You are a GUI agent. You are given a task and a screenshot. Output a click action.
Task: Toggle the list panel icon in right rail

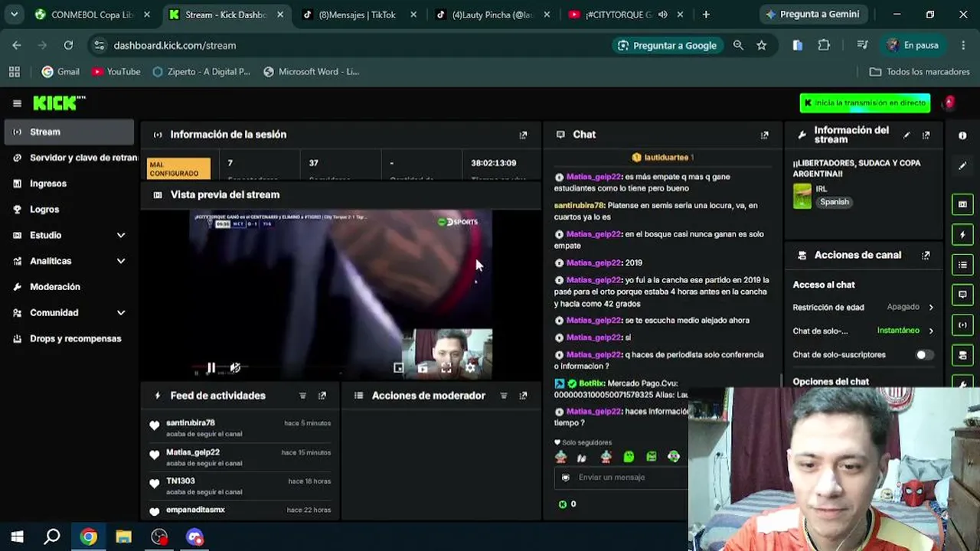pos(962,265)
